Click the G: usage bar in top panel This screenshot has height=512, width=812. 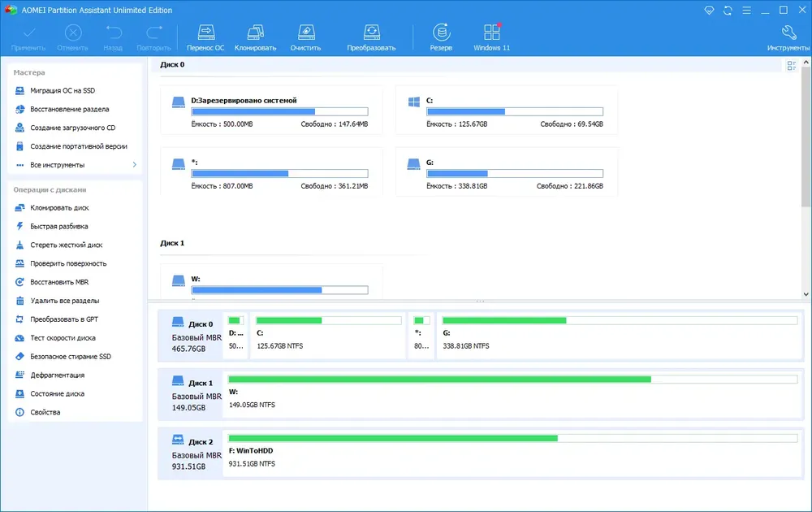point(515,174)
